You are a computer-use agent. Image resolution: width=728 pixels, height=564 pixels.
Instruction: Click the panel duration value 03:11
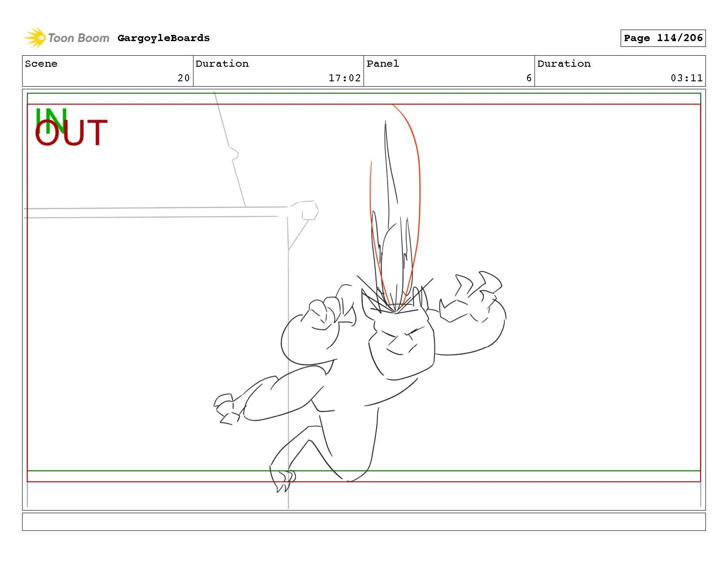click(x=686, y=78)
